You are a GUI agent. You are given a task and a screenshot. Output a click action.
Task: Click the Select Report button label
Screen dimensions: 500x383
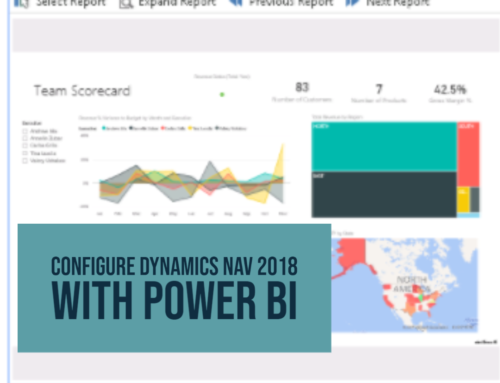(x=71, y=3)
